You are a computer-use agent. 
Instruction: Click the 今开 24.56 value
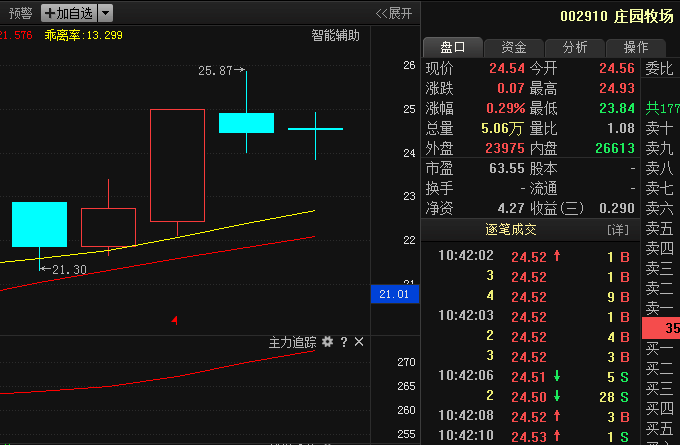[x=617, y=68]
